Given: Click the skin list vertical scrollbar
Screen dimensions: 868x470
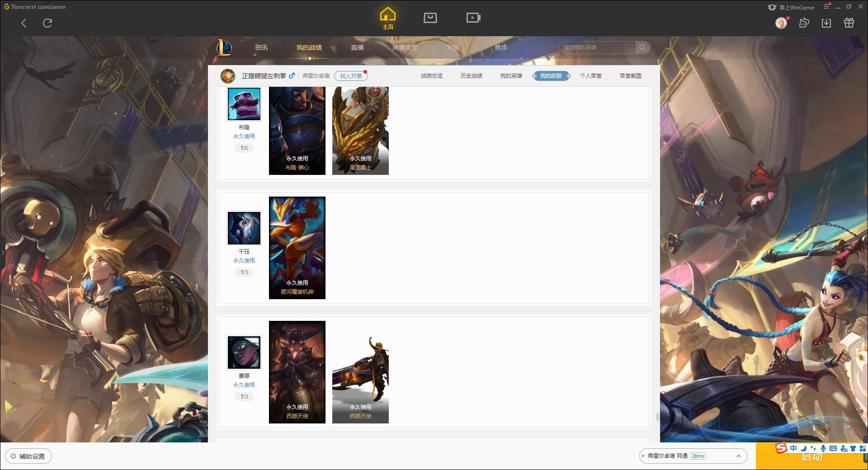Looking at the screenshot, I should (657, 417).
